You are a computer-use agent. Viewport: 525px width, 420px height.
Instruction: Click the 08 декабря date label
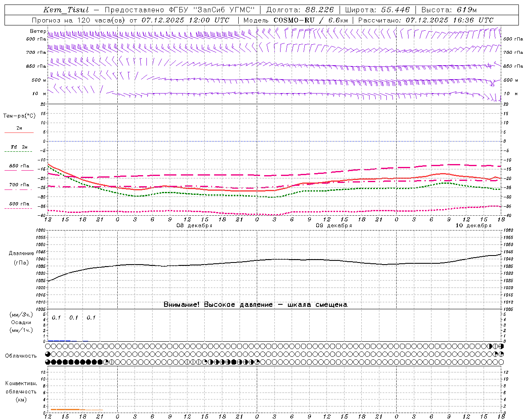click(x=194, y=226)
